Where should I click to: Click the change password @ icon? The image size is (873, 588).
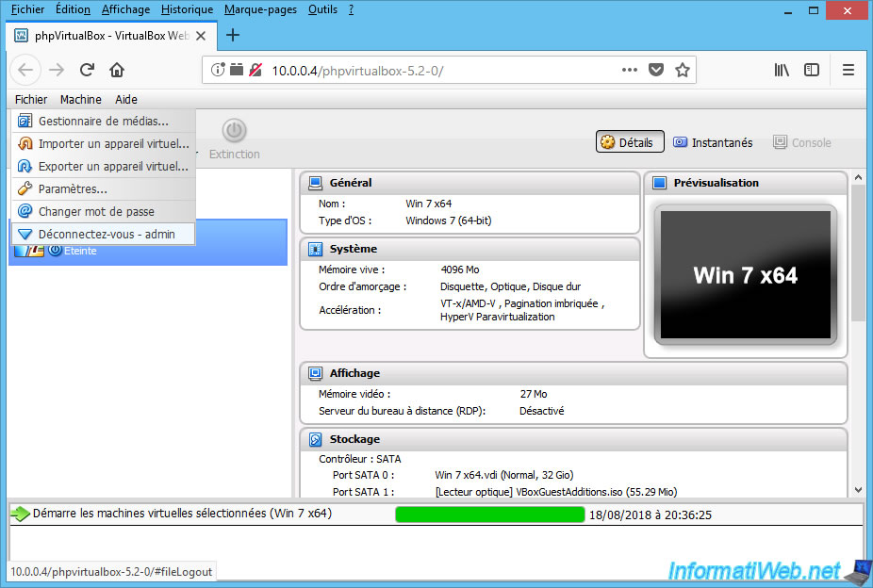25,211
